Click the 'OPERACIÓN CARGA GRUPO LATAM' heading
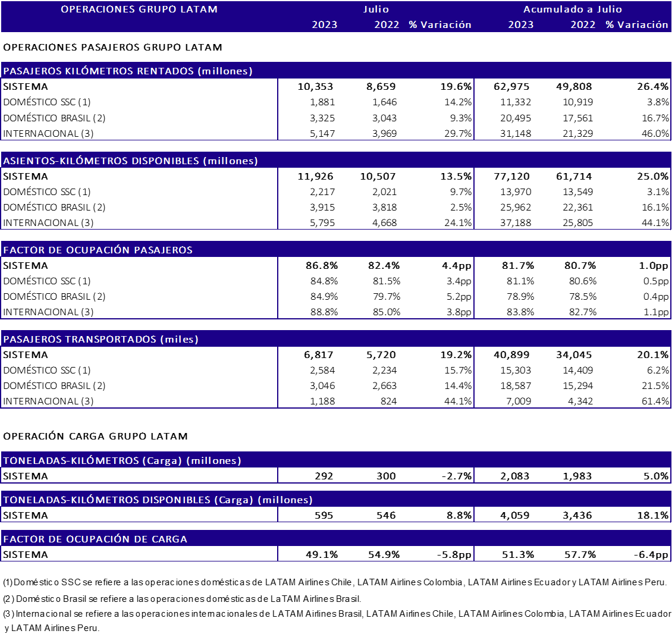672x637 pixels. [x=95, y=436]
